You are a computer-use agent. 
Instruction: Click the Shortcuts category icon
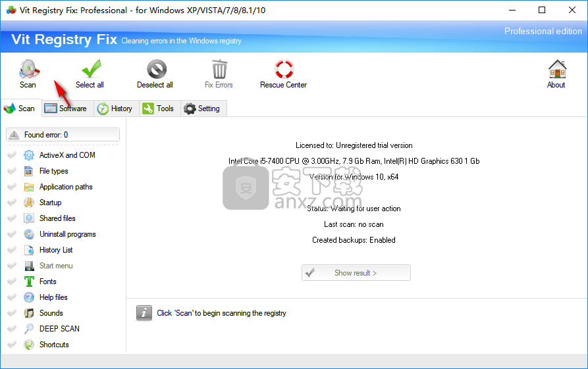pyautogui.click(x=29, y=344)
